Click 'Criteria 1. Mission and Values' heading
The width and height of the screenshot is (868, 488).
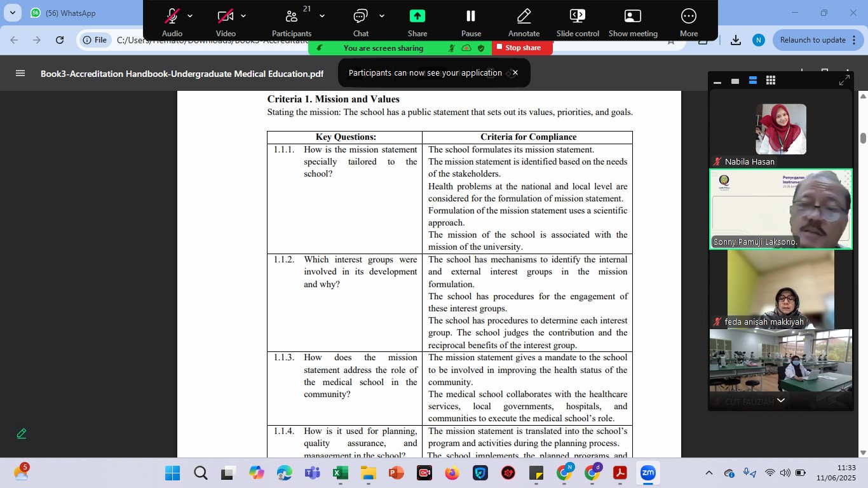tap(333, 99)
